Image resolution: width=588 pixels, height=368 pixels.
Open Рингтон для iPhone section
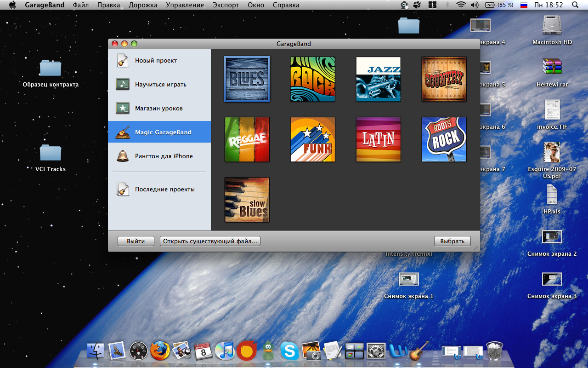coord(159,156)
